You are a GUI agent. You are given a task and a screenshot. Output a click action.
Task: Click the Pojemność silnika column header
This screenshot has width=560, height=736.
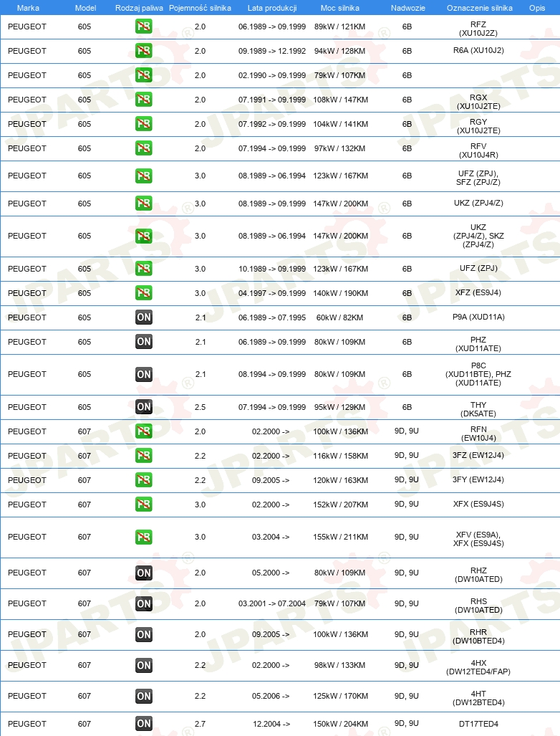tap(201, 8)
